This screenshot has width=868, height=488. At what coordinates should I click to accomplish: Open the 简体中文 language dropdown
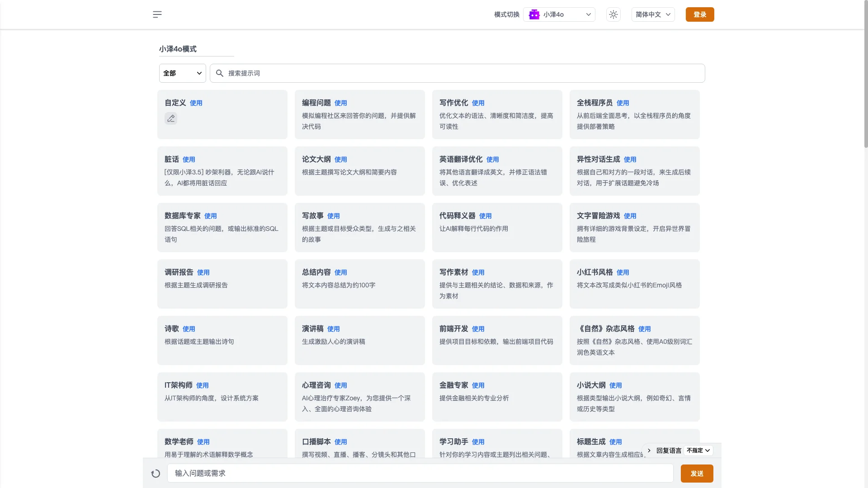(653, 14)
